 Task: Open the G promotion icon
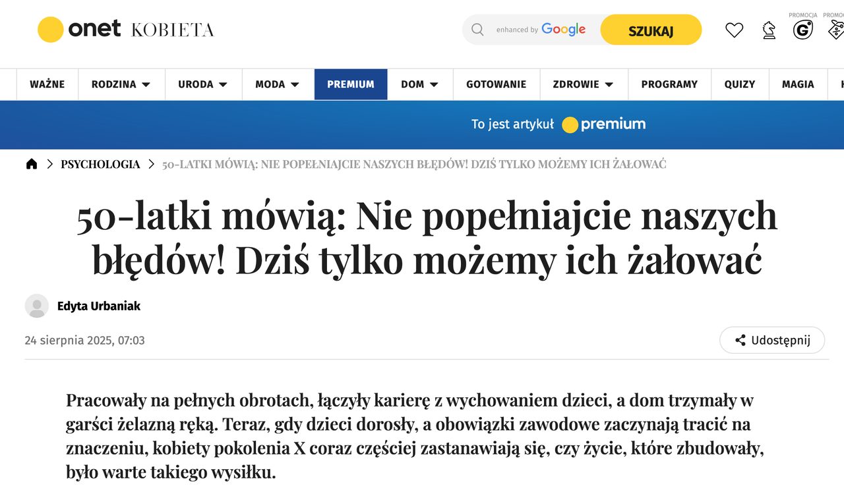point(802,29)
